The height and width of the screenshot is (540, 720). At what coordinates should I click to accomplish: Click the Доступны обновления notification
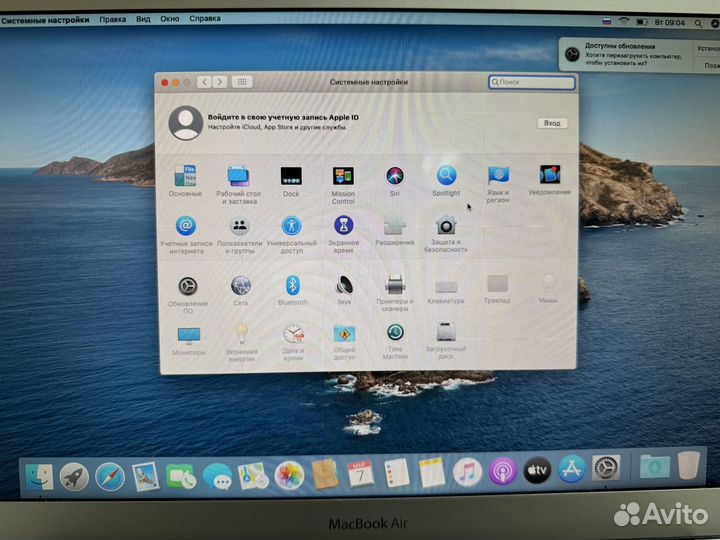coord(638,55)
